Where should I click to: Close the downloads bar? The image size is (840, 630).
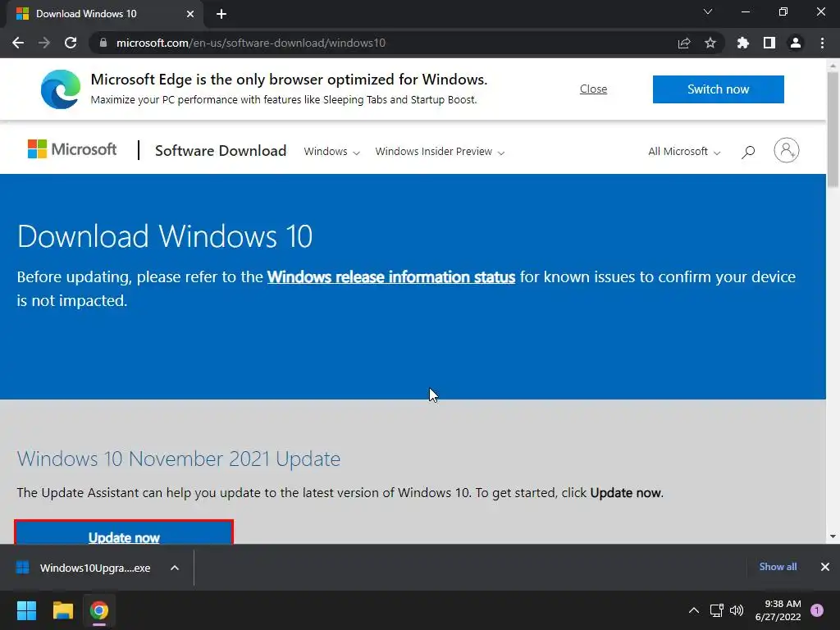(x=825, y=567)
